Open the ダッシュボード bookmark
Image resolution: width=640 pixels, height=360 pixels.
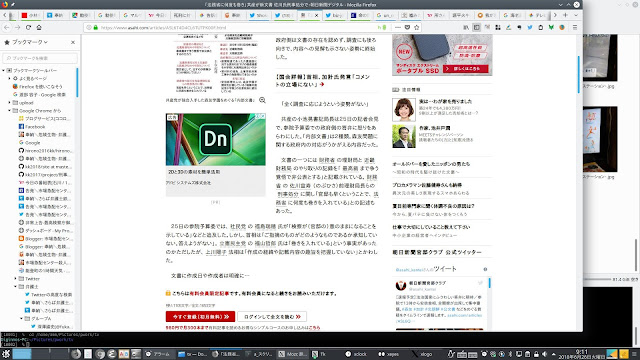pyautogui.click(x=46, y=231)
